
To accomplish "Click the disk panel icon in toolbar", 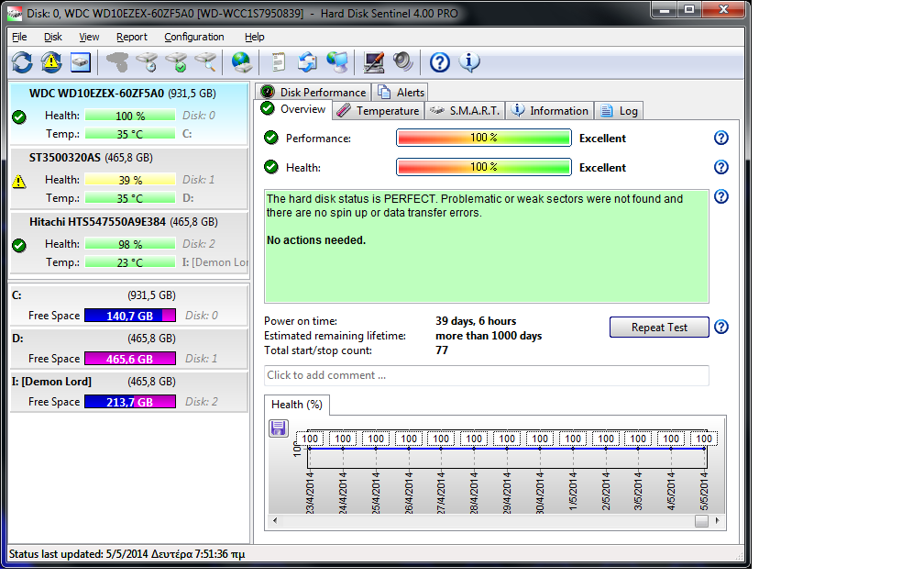I will [x=80, y=62].
